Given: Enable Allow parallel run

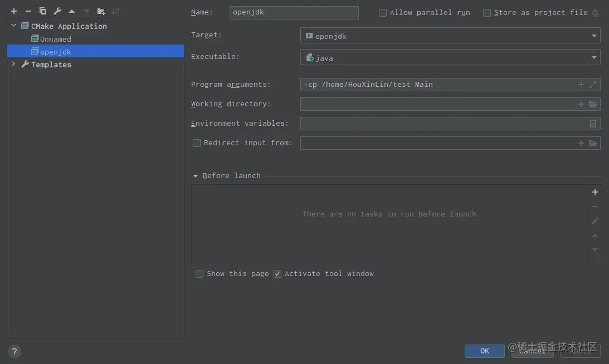Looking at the screenshot, I should pyautogui.click(x=383, y=13).
